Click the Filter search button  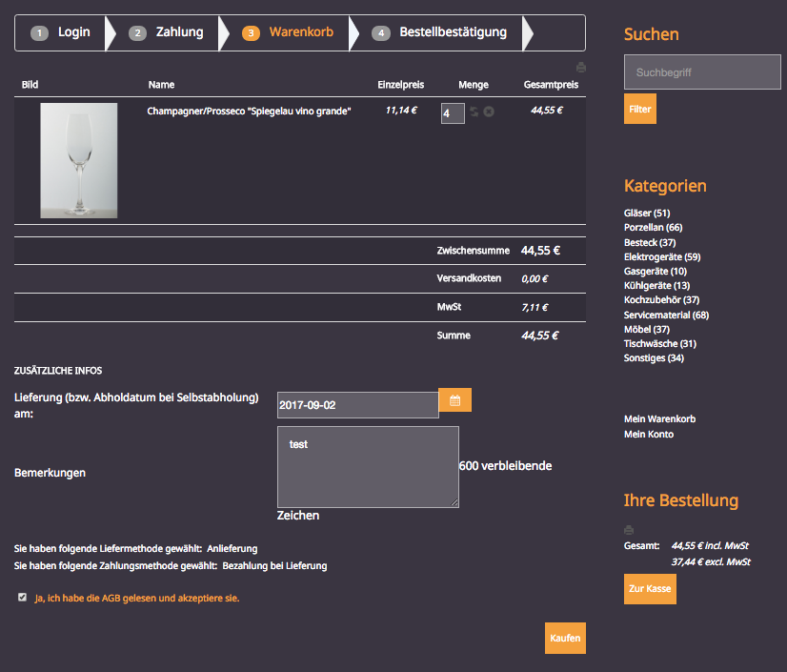640,110
